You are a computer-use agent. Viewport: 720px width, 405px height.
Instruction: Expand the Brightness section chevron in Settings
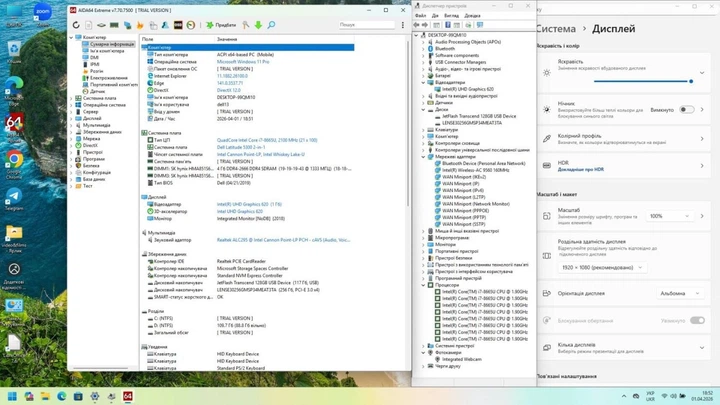(x=702, y=73)
